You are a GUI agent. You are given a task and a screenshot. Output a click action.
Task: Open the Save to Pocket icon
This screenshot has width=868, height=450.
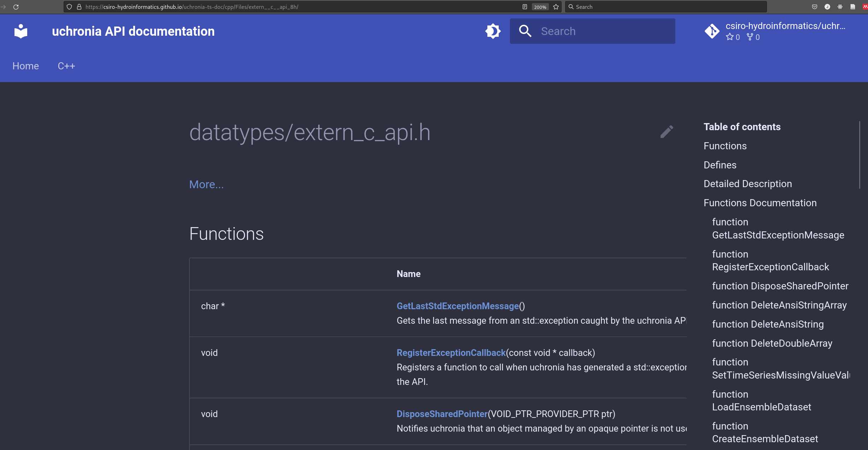tap(815, 7)
